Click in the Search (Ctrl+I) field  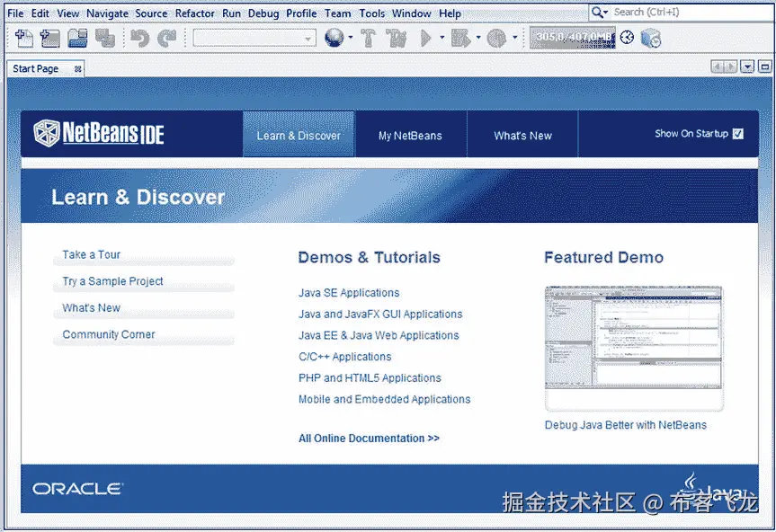click(x=691, y=12)
